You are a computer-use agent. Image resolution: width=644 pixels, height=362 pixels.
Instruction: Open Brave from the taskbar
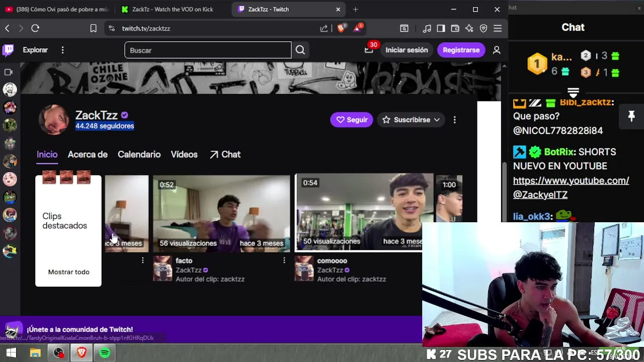pyautogui.click(x=82, y=353)
